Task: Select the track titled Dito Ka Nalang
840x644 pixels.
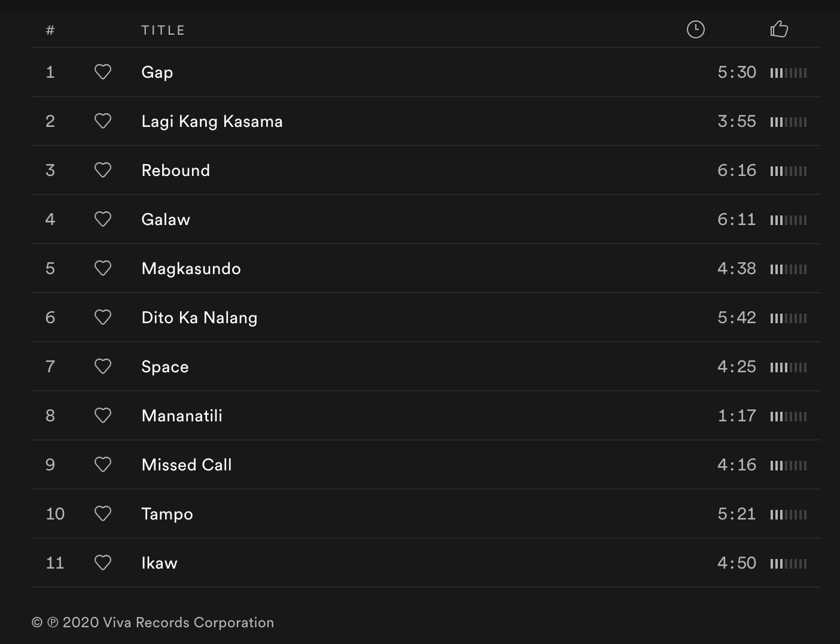Action: pyautogui.click(x=199, y=318)
